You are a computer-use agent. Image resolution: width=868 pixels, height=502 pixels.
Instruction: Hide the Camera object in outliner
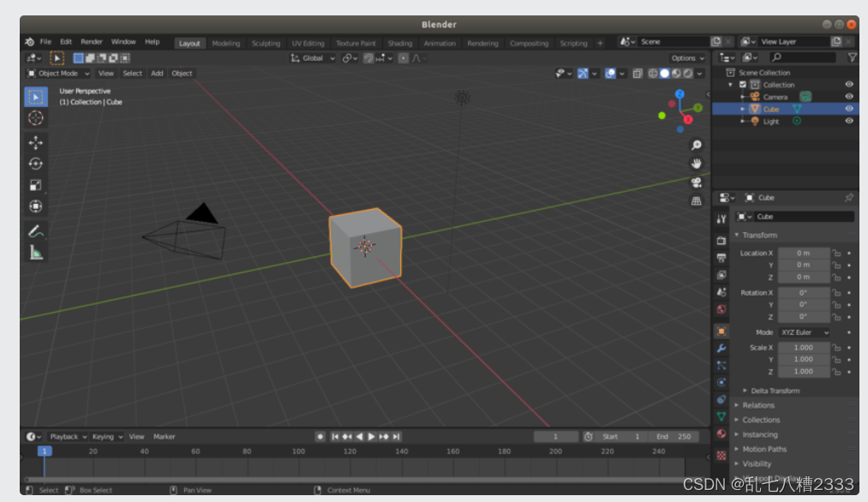(849, 97)
